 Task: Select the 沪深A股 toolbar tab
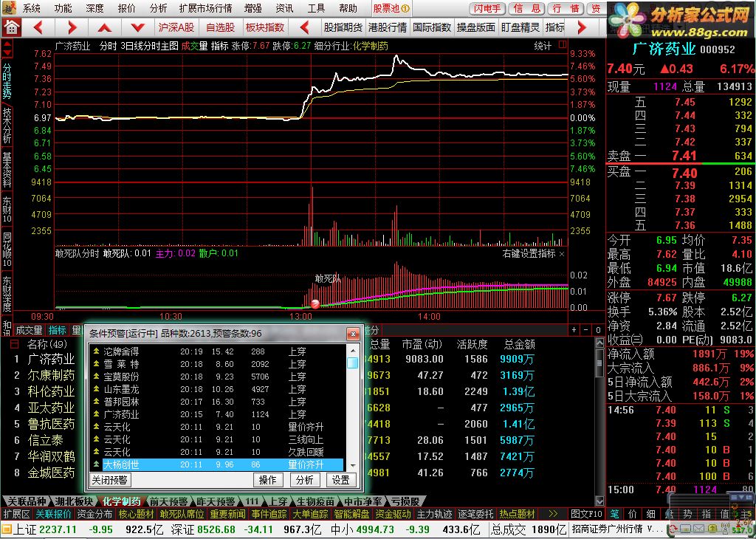176,27
